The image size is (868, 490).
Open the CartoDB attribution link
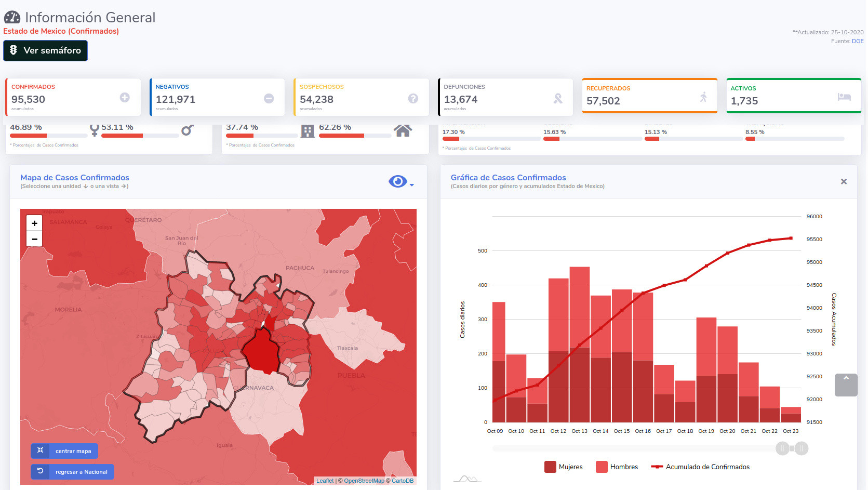tap(403, 481)
